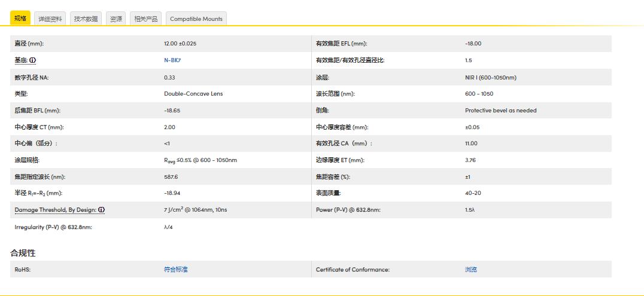644x296 pixels.
Task: Click the 合规性 section heading
Action: coord(23,253)
